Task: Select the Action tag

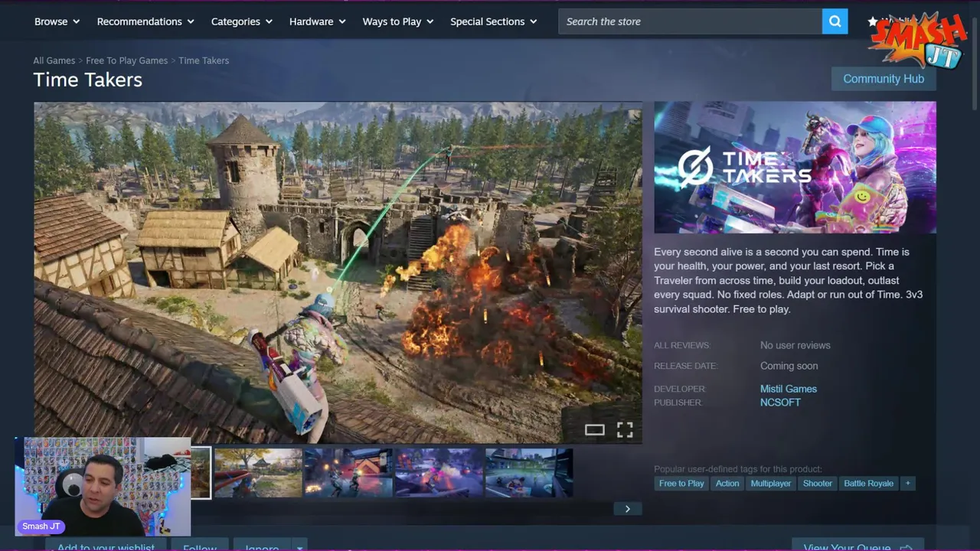Action: 727,484
